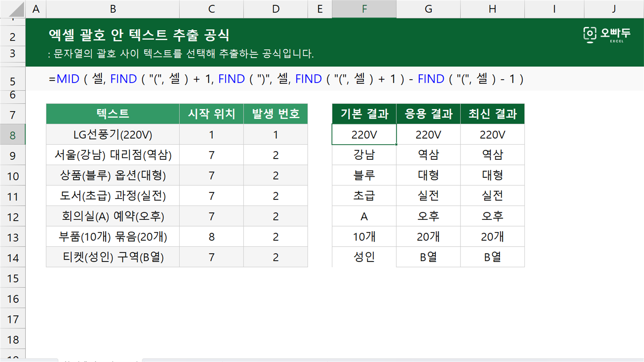Click the 오빠두 Excel logo
The height and width of the screenshot is (362, 644).
(607, 35)
